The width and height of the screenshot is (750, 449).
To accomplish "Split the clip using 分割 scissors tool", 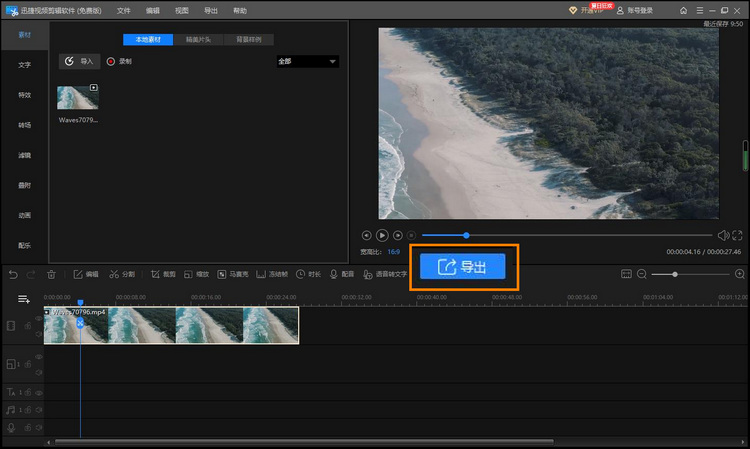I will pos(122,274).
